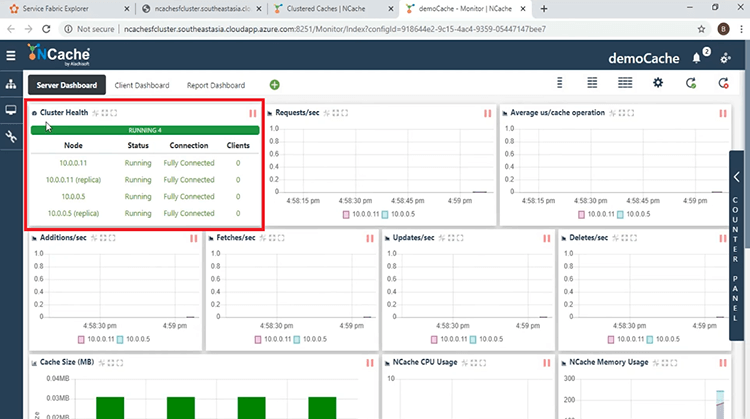Open the browser profile avatar
This screenshot has width=750, height=419.
coord(723,29)
